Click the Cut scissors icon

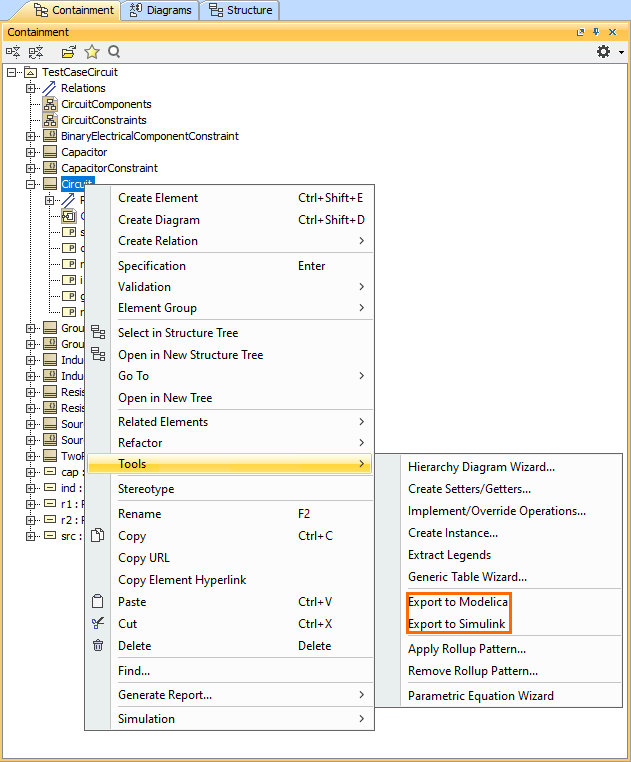pyautogui.click(x=98, y=623)
